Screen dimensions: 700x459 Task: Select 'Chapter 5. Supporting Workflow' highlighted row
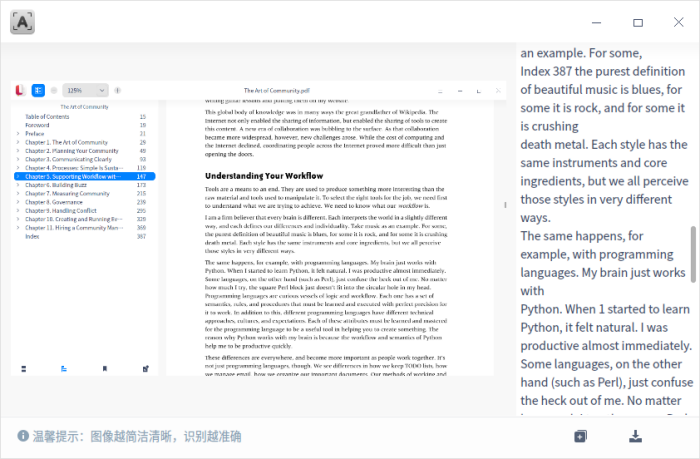click(x=85, y=176)
